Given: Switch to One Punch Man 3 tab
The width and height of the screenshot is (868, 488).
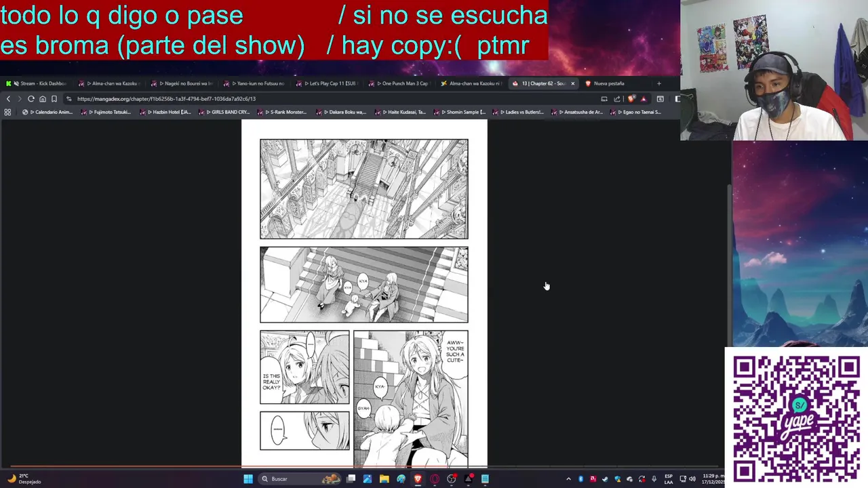Looking at the screenshot, I should pyautogui.click(x=399, y=83).
